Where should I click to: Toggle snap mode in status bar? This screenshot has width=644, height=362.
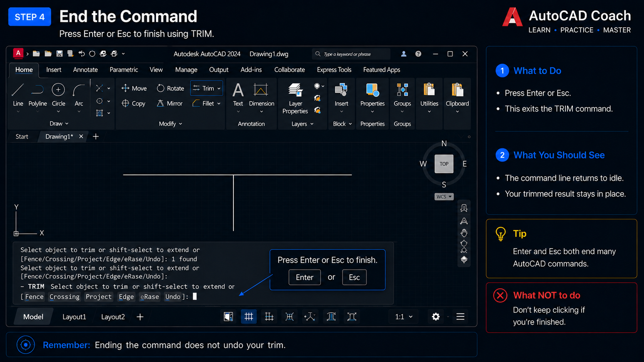[269, 317]
